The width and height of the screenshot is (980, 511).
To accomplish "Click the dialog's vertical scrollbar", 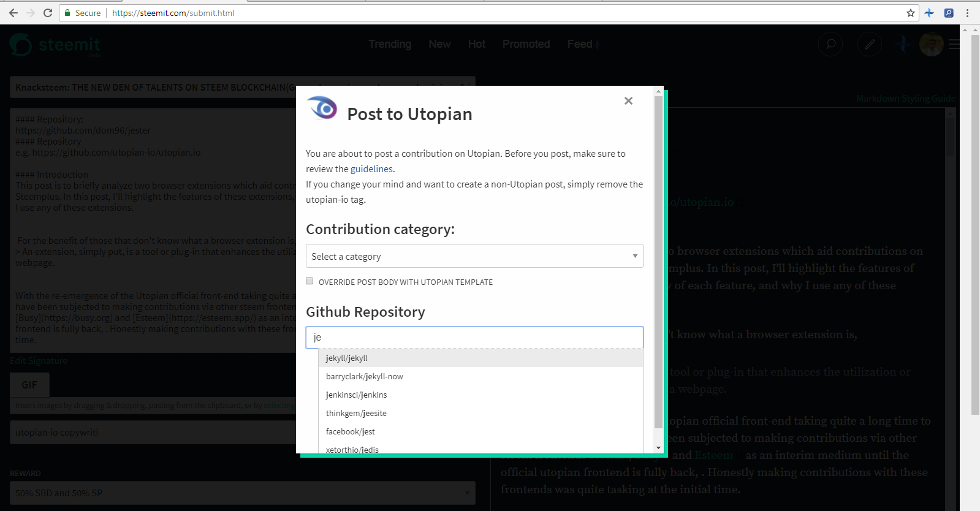I will 659,262.
